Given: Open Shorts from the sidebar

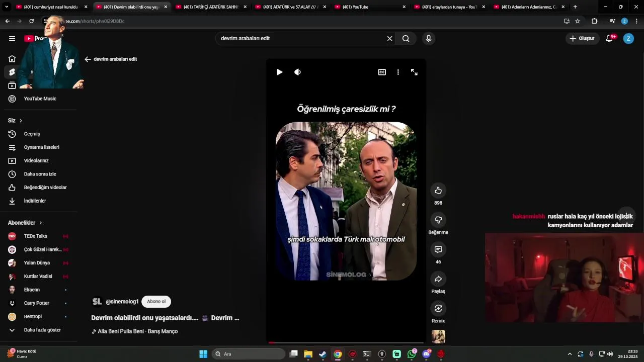Looking at the screenshot, I should tap(12, 72).
